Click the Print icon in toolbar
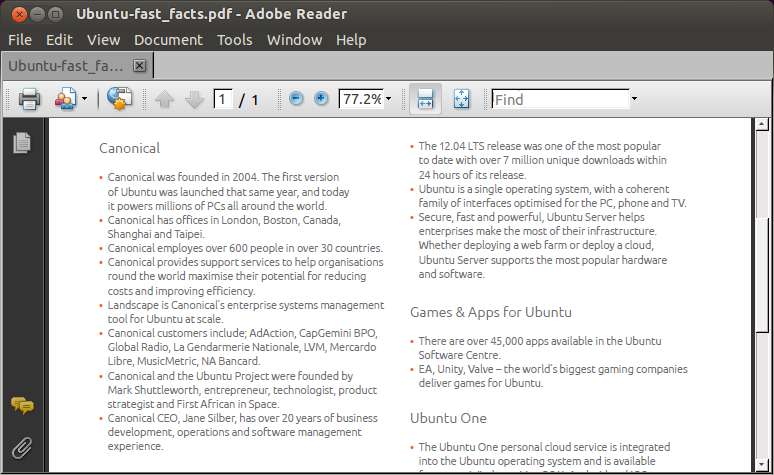Viewport: 774px width, 475px height. pyautogui.click(x=29, y=99)
